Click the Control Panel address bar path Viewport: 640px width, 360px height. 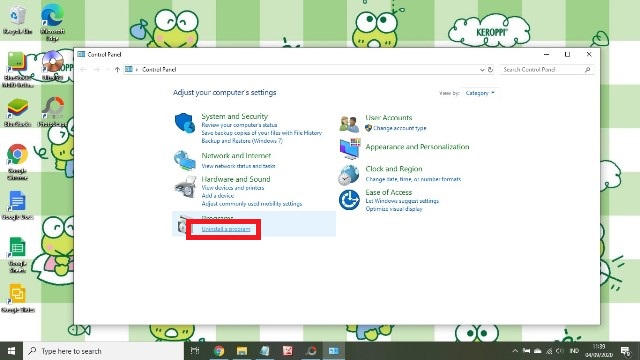[159, 70]
